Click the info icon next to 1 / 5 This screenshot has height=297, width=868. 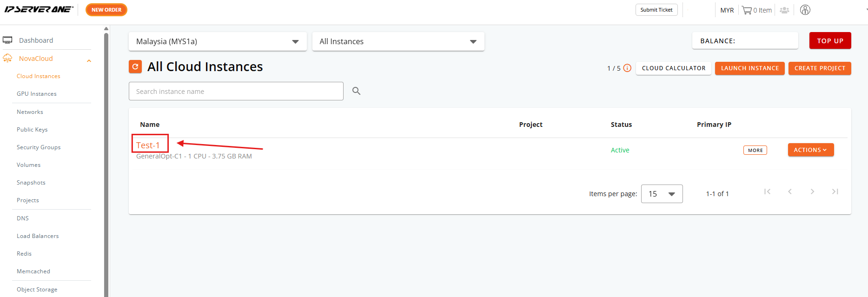coord(627,68)
